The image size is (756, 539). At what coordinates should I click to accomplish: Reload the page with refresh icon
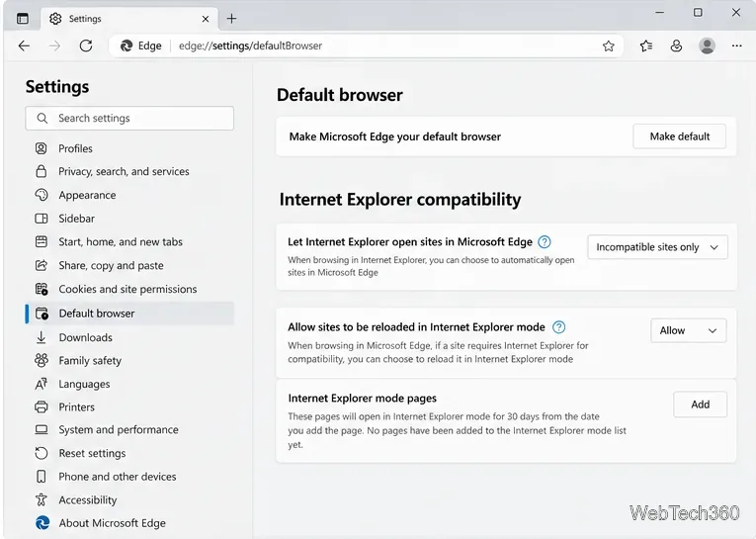pos(86,45)
